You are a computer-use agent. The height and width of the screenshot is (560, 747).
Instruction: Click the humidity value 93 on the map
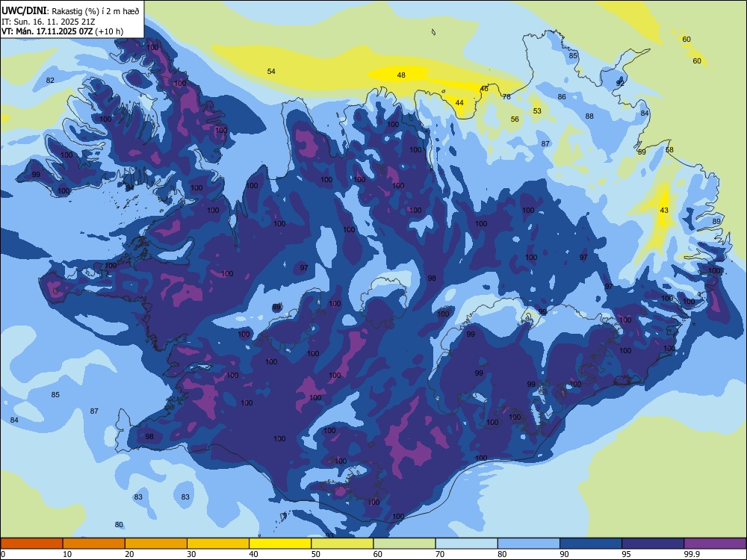click(329, 535)
